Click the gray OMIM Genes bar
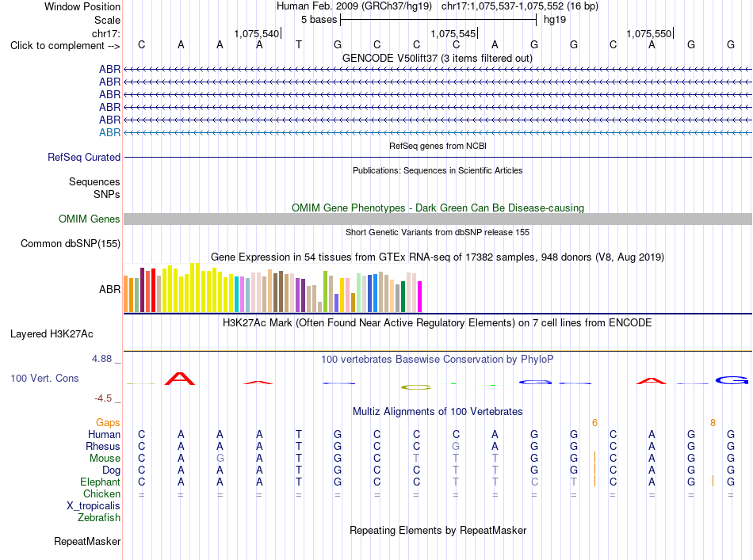Image resolution: width=753 pixels, height=560 pixels. pos(438,219)
